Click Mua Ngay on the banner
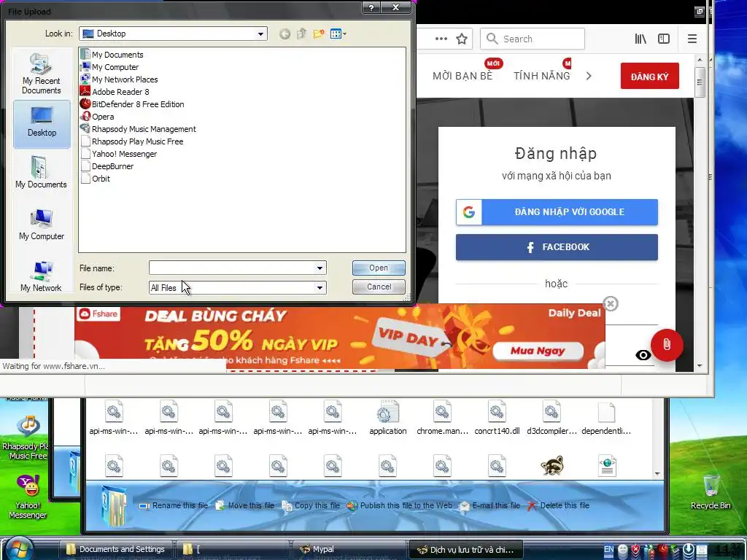The height and width of the screenshot is (560, 747). [x=538, y=351]
